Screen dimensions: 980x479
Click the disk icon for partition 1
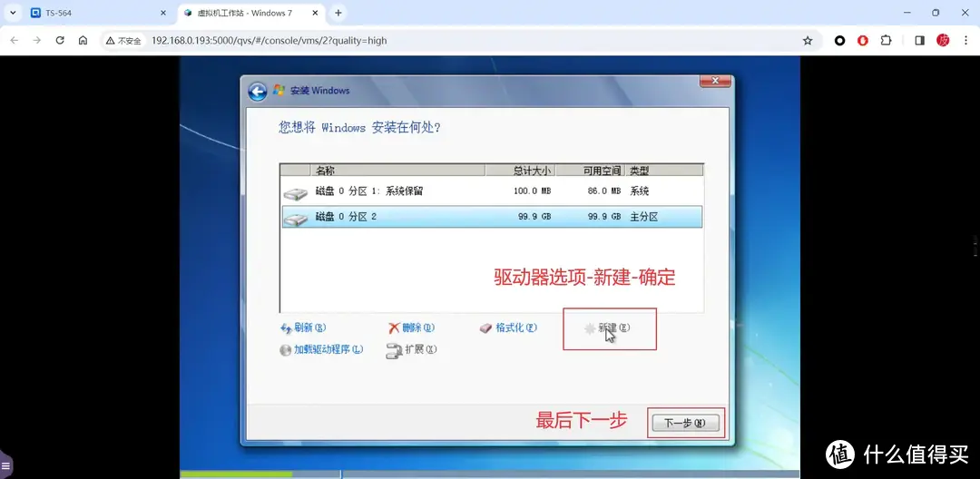click(x=296, y=193)
